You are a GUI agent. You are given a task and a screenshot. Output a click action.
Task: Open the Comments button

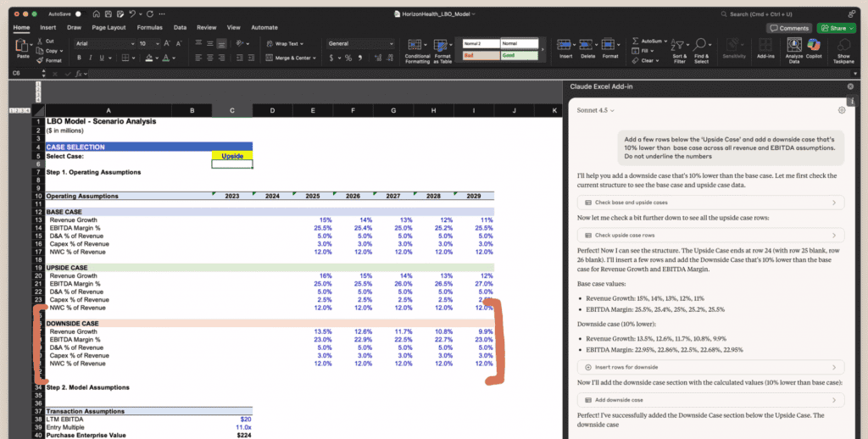(x=789, y=28)
